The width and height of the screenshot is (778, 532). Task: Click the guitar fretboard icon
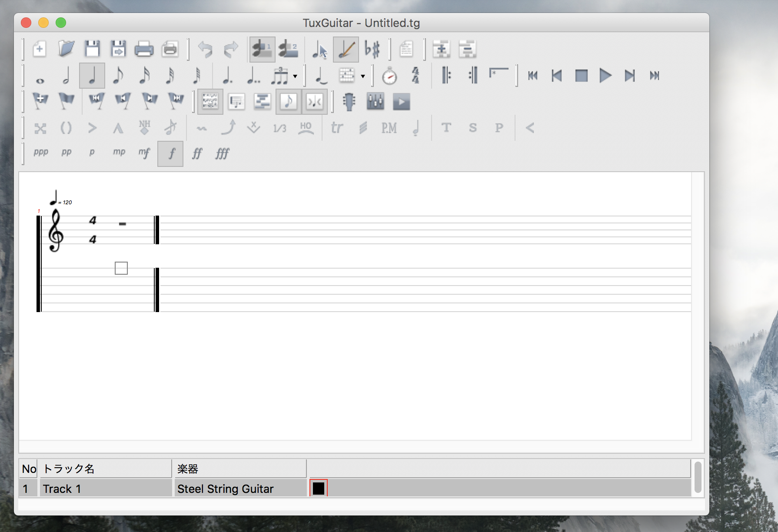pyautogui.click(x=349, y=102)
